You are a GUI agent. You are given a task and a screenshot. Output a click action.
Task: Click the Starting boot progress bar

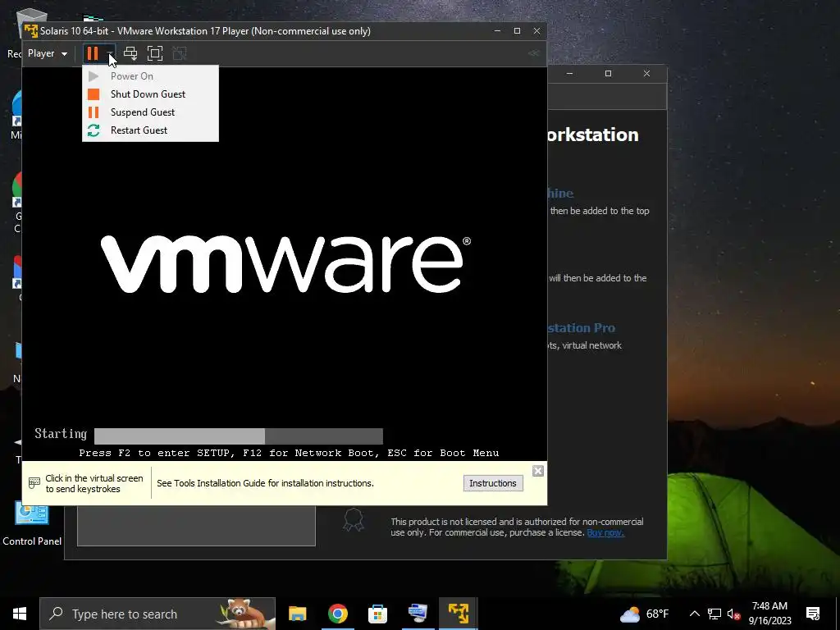(x=239, y=436)
